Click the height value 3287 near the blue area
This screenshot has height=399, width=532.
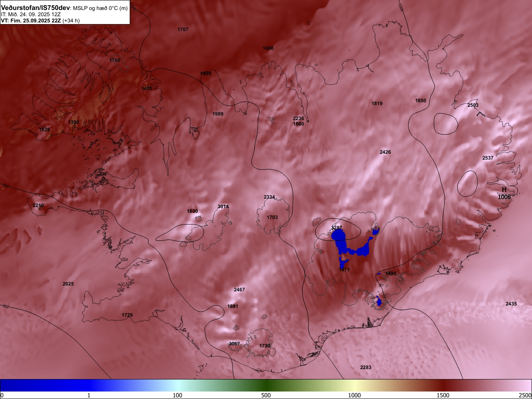point(337,228)
